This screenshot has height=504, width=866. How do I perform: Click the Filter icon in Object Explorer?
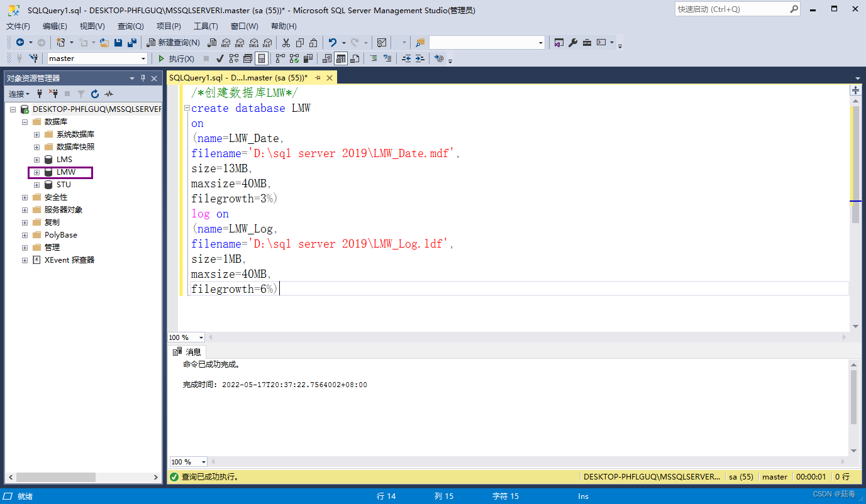coord(81,94)
